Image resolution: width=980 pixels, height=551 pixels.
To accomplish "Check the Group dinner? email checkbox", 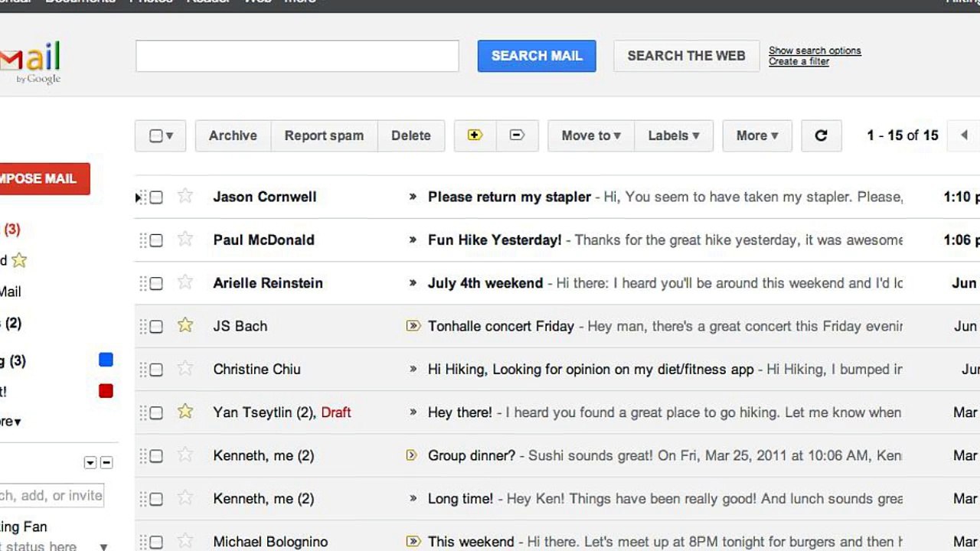I will point(156,456).
